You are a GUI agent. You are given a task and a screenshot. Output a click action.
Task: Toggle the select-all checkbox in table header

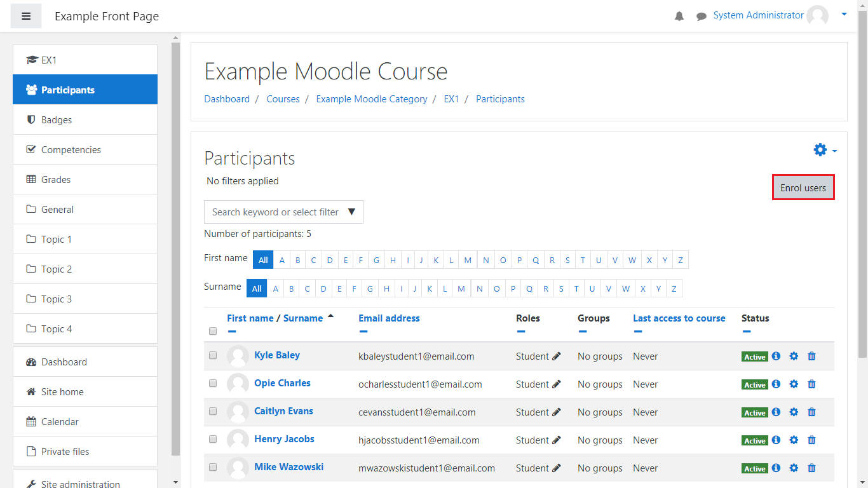pyautogui.click(x=213, y=331)
